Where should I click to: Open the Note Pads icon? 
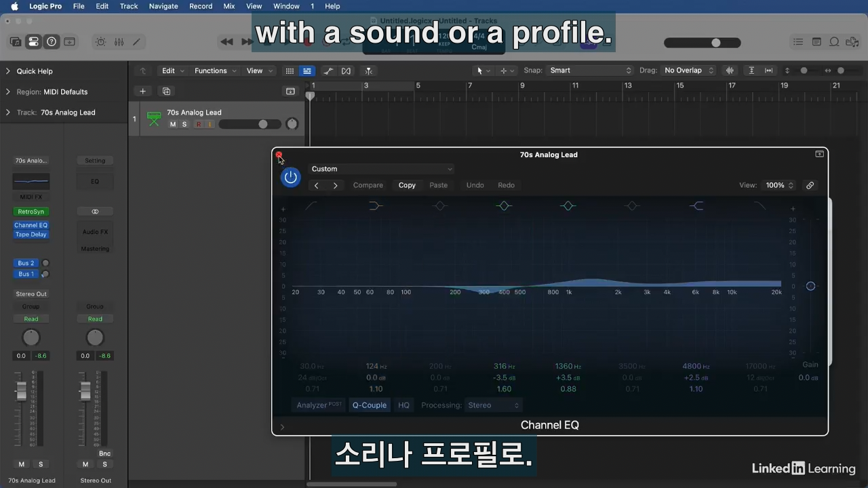point(816,42)
